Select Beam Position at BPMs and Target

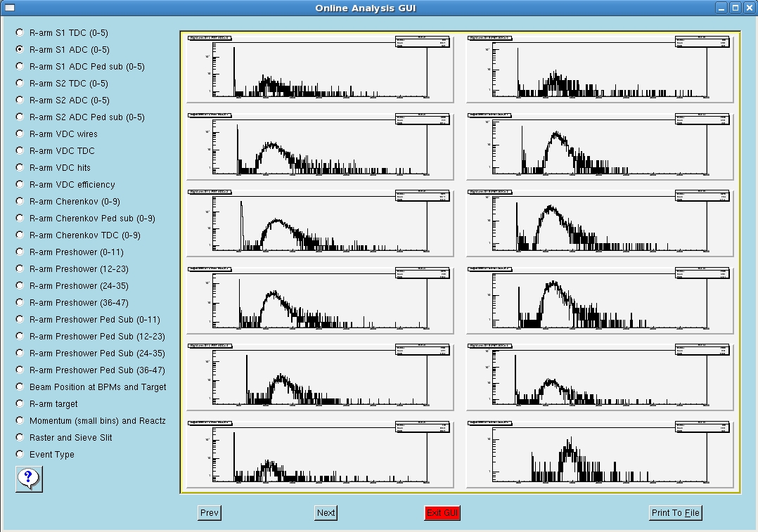pos(91,387)
